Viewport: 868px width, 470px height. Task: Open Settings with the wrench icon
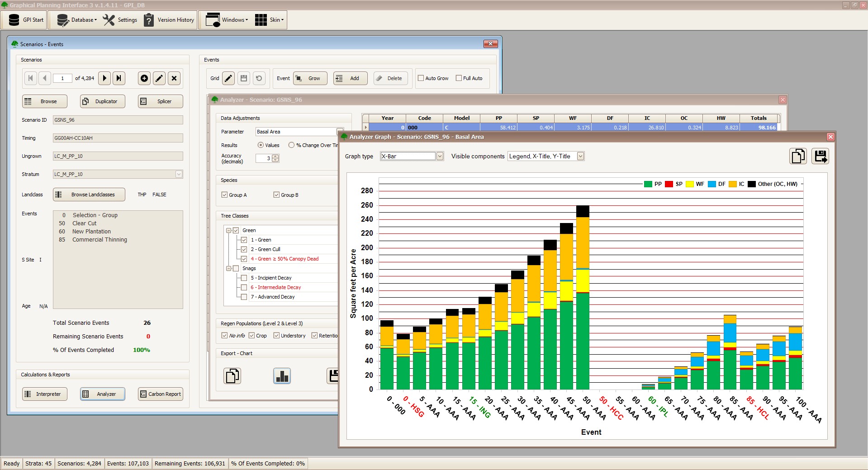tap(120, 20)
